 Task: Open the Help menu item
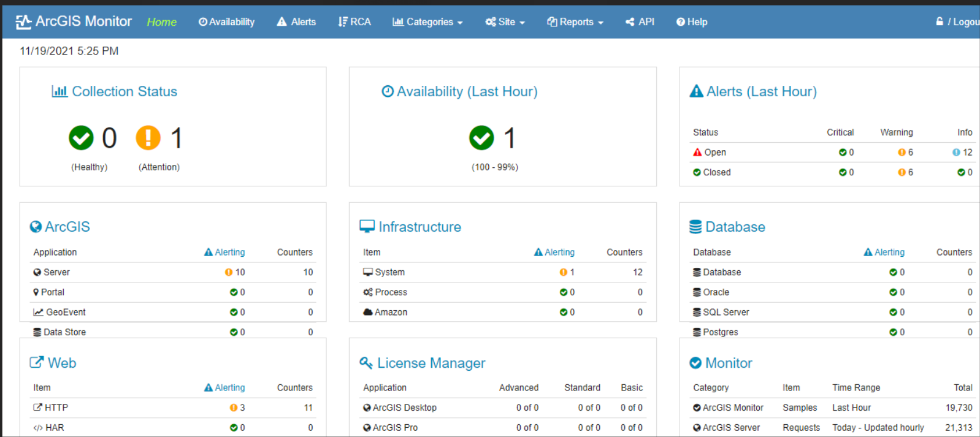point(692,22)
